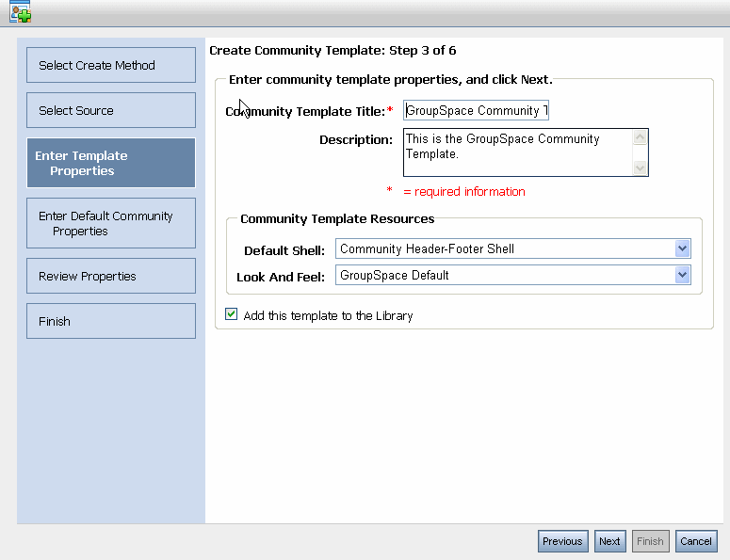Click the 'Community Template Resources' group label
The height and width of the screenshot is (560, 730).
[337, 218]
